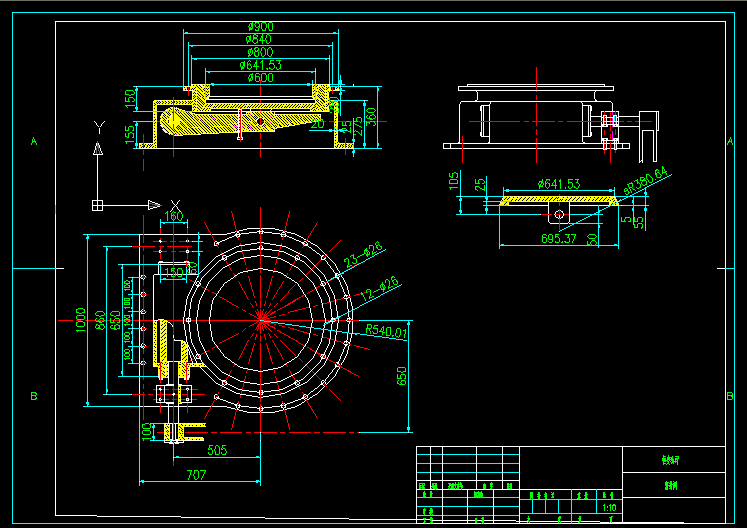Click zone label A on left border
The image size is (747, 528).
pyautogui.click(x=33, y=142)
